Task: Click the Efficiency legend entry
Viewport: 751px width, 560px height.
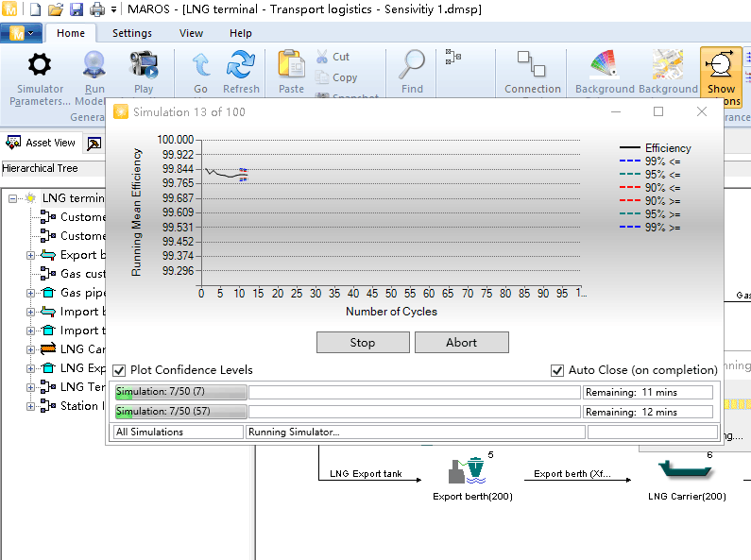Action: coord(656,148)
